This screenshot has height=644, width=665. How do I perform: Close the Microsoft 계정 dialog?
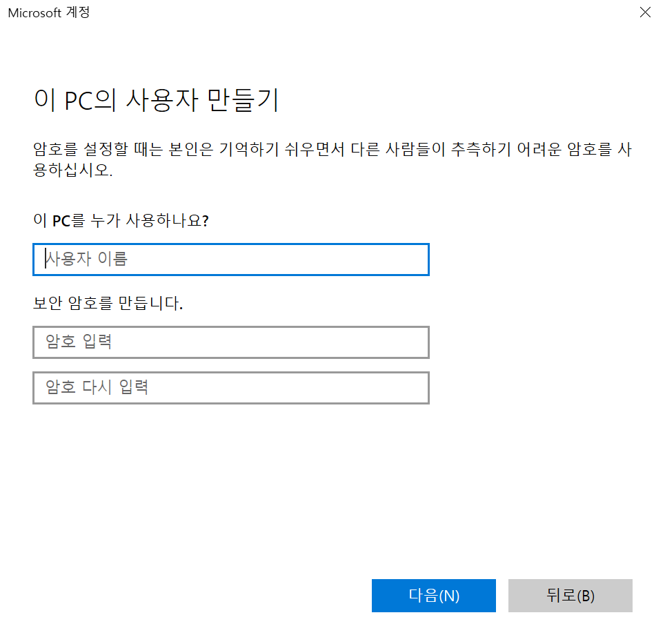point(645,12)
